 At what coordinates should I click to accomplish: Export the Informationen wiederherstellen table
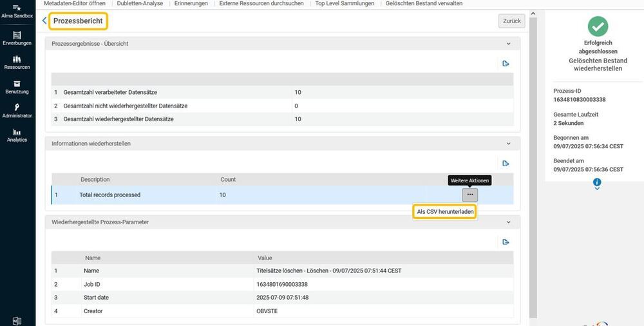click(x=506, y=163)
